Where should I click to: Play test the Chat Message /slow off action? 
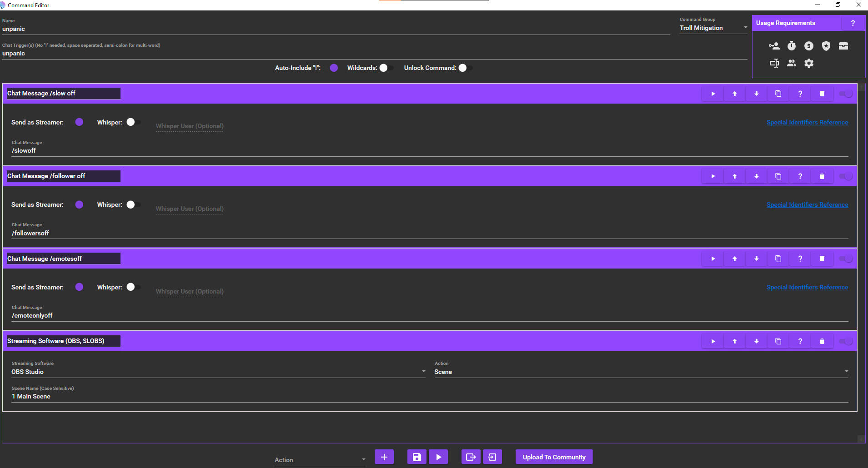(x=712, y=94)
